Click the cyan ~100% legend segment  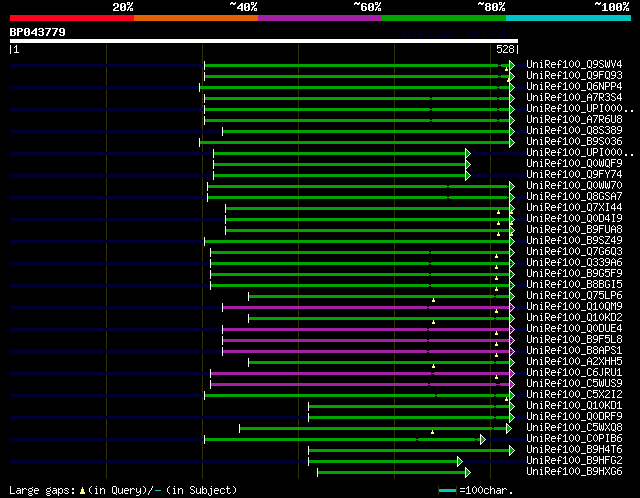(569, 18)
